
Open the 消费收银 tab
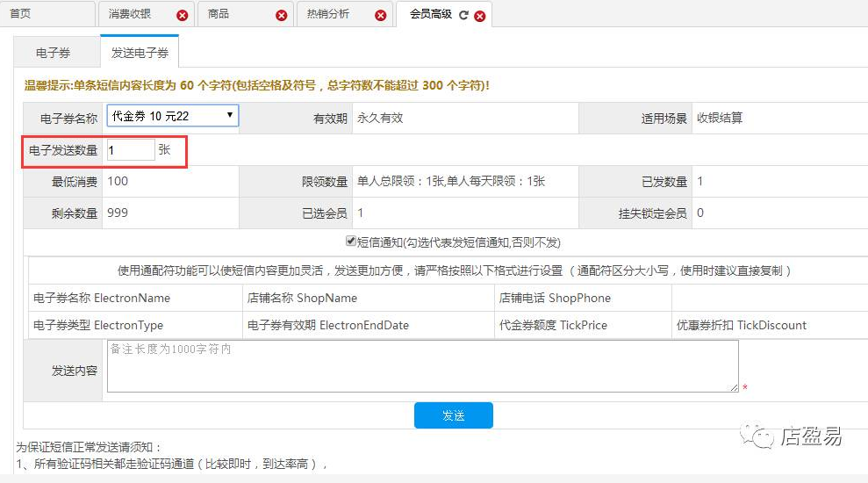pyautogui.click(x=130, y=15)
